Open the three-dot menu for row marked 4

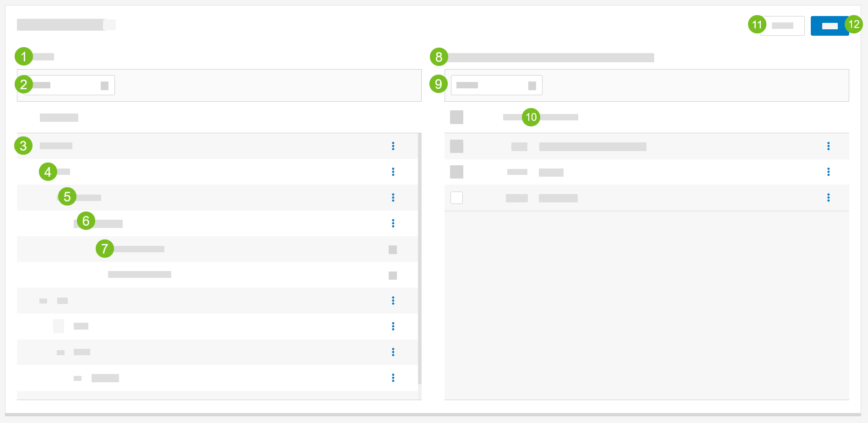393,172
